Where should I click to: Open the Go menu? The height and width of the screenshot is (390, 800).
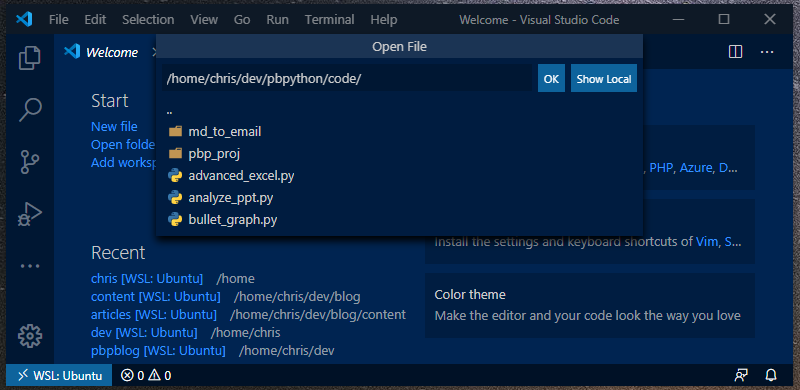(242, 20)
